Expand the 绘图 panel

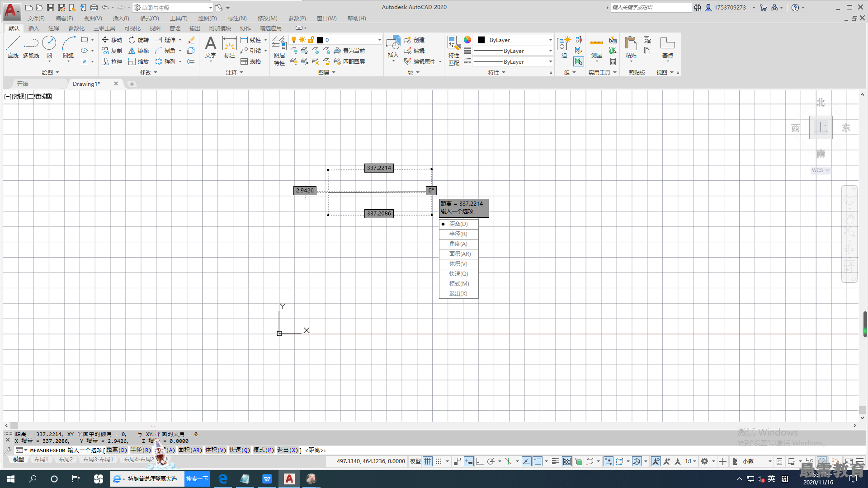pos(51,72)
